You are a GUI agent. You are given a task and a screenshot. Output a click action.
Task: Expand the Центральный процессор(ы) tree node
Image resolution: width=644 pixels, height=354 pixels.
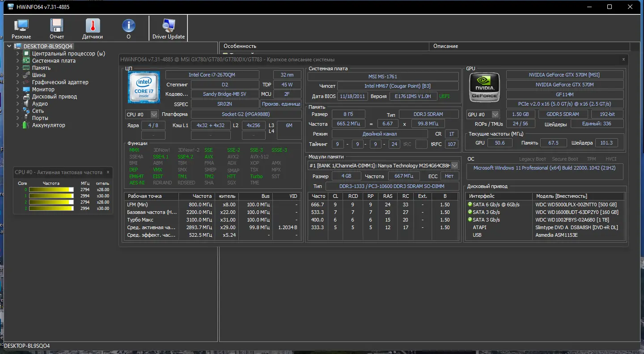pos(18,53)
